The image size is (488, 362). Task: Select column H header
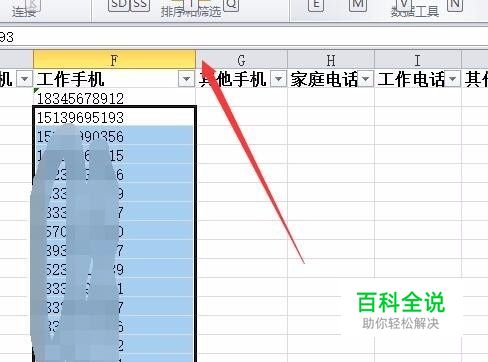331,60
